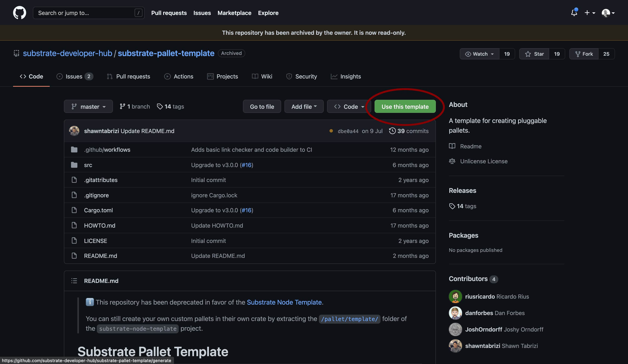Click the GitHub Octocat logo

[19, 13]
